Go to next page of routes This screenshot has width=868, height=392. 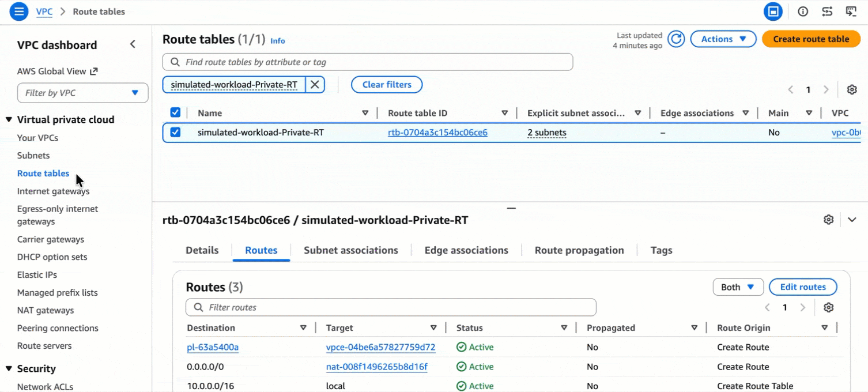[803, 307]
